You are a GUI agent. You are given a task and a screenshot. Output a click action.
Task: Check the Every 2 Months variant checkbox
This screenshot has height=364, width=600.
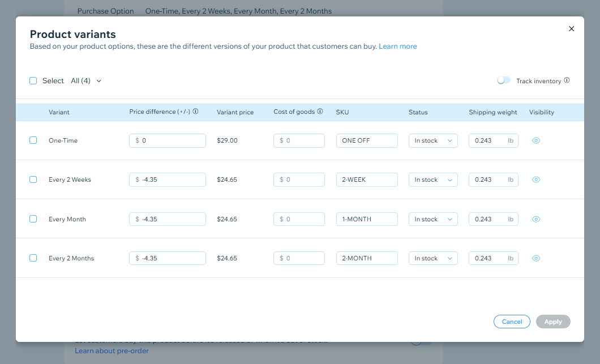click(33, 258)
